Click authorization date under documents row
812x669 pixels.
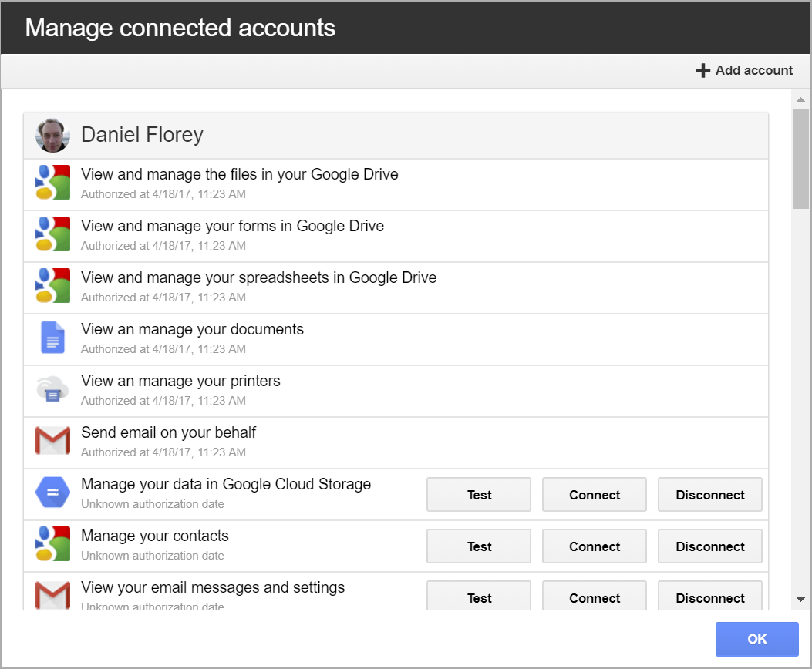pos(163,348)
